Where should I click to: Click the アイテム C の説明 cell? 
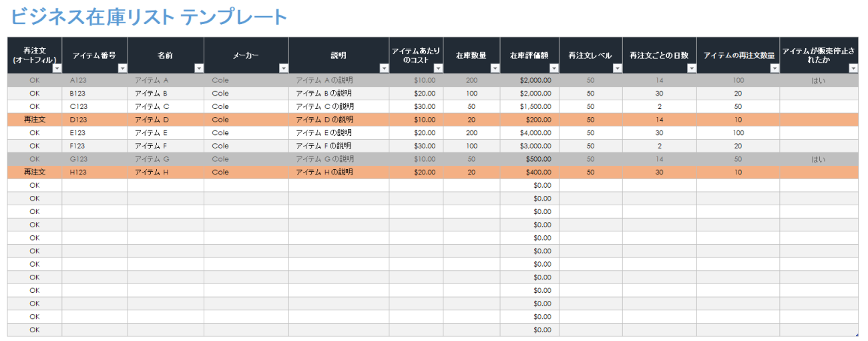click(x=339, y=106)
